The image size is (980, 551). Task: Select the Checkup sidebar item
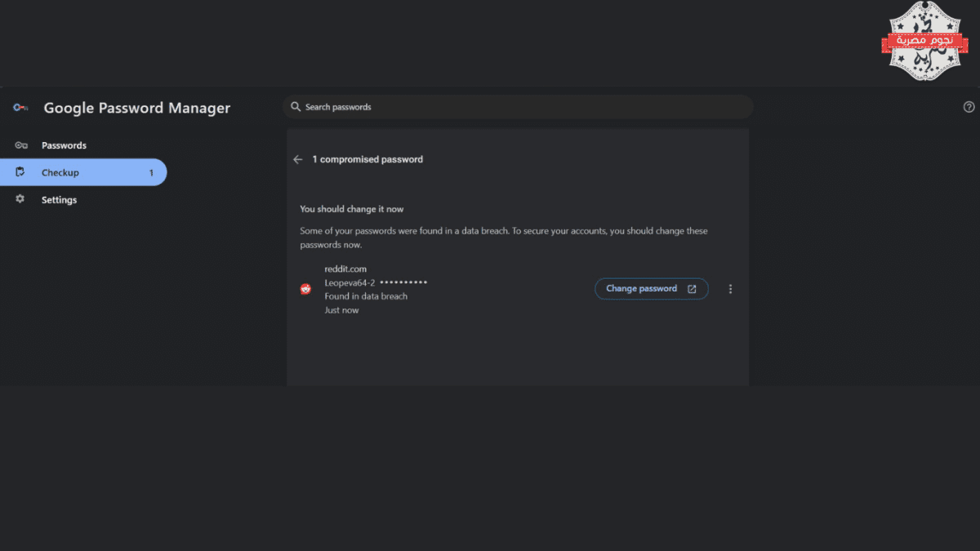coord(83,172)
